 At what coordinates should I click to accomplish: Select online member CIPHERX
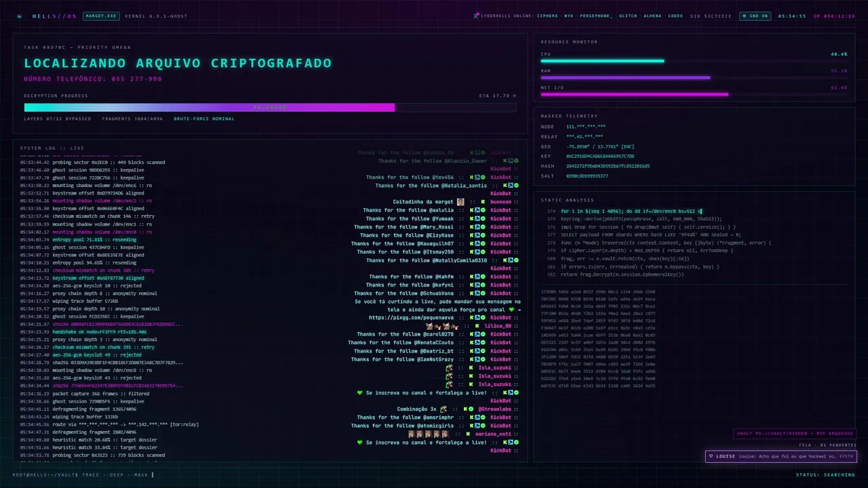pos(547,16)
